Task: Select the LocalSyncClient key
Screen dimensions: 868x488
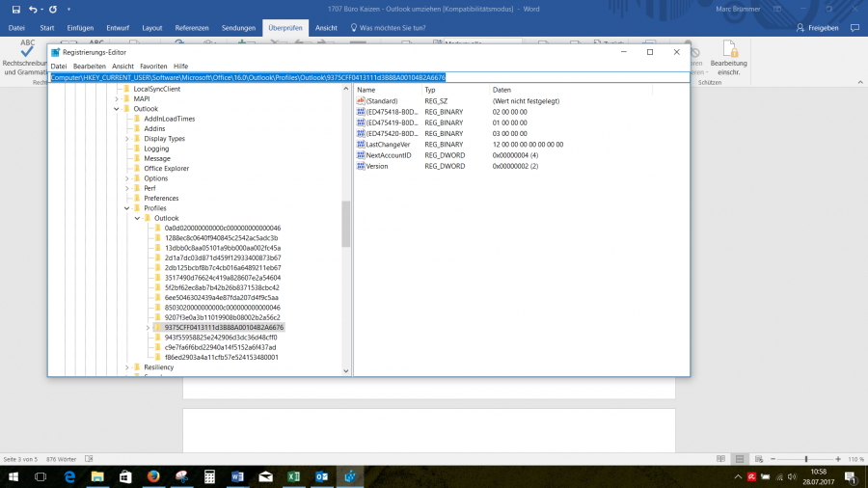Action: point(156,89)
